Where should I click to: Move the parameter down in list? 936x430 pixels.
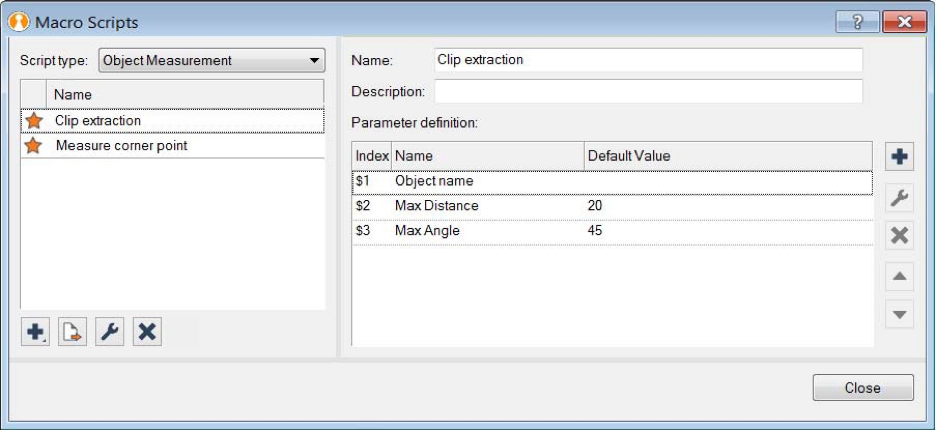pos(899,313)
